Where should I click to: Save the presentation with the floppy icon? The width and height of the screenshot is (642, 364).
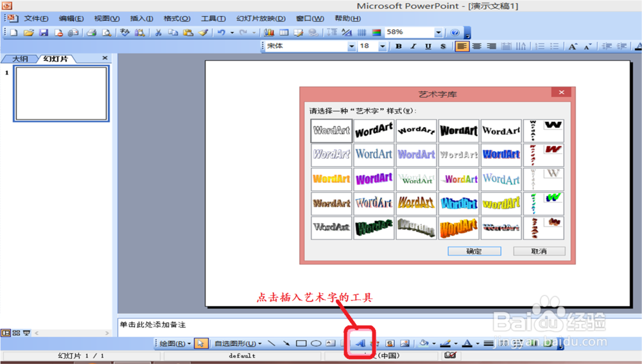click(44, 32)
